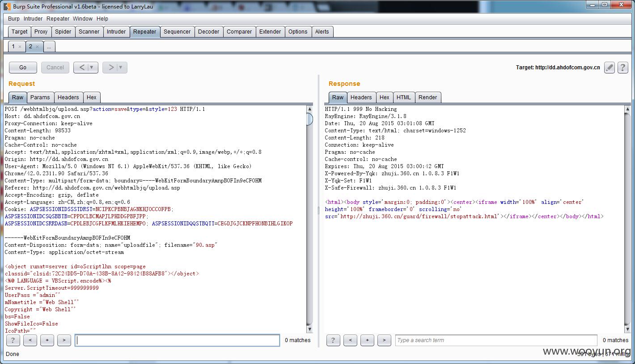The height and width of the screenshot is (364, 635).
Task: Click the Burp Suite title bar app icon
Action: (x=7, y=6)
